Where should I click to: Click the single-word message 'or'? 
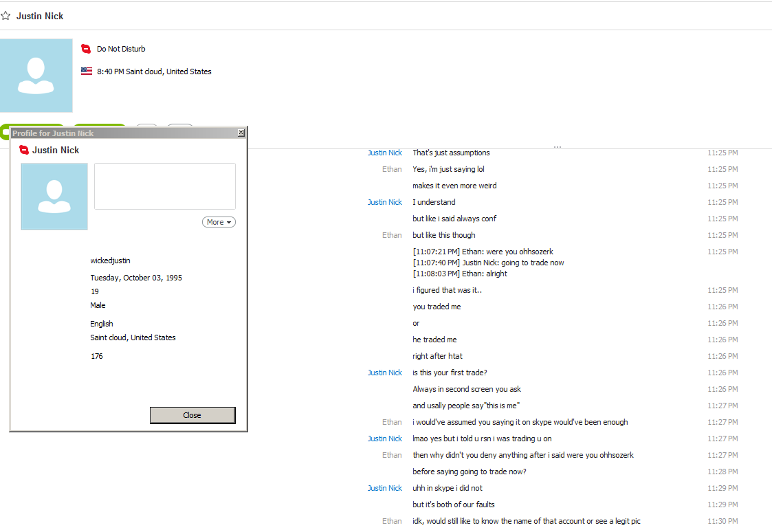point(416,323)
